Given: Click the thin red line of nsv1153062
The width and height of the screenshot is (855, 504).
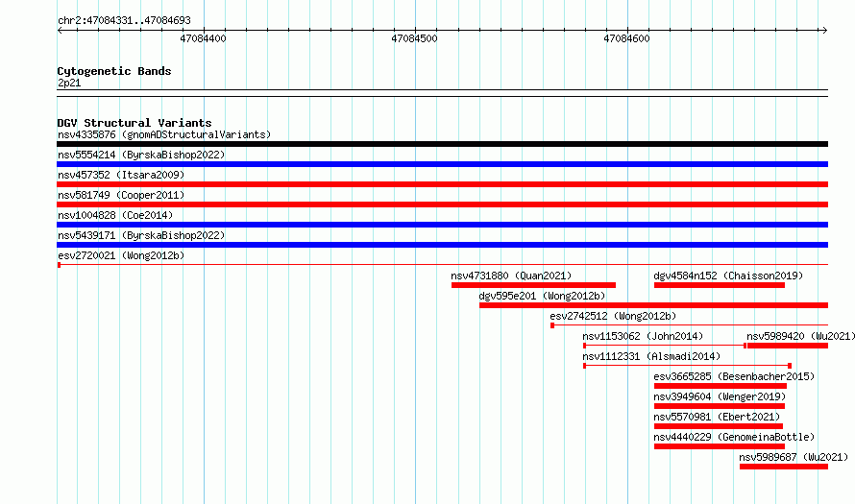Looking at the screenshot, I should [x=665, y=346].
